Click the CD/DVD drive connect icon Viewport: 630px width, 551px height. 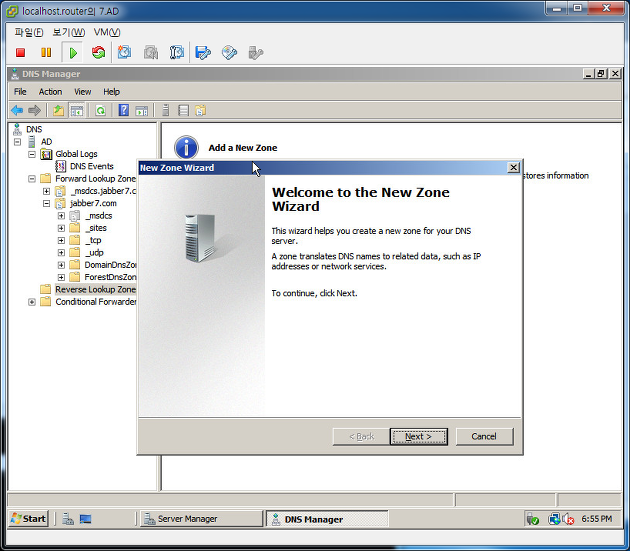coord(229,53)
